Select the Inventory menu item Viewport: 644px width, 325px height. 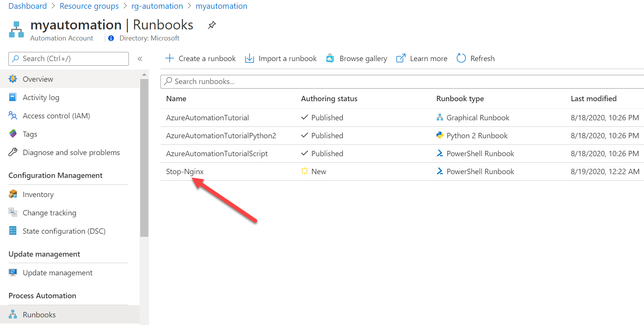[70, 194]
